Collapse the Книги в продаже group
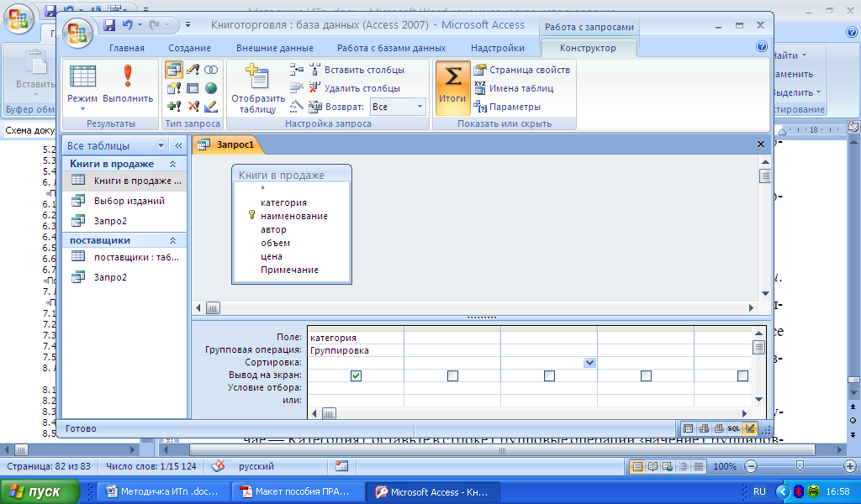 point(172,164)
